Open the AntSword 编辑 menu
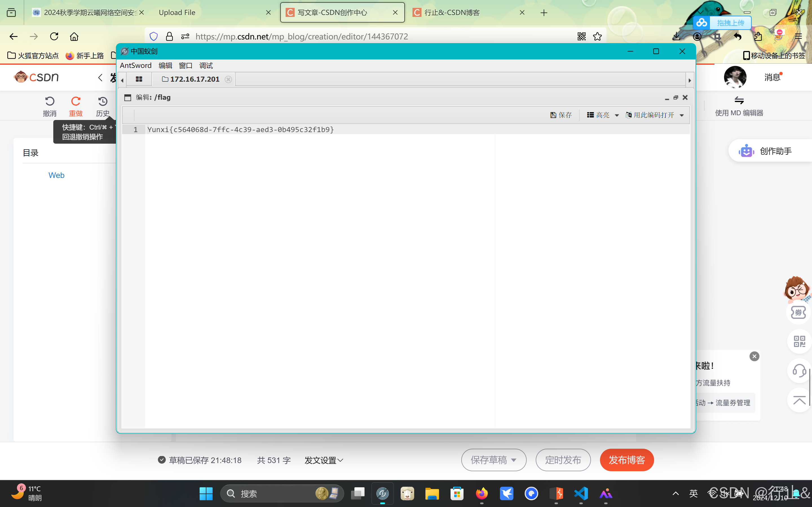This screenshot has height=507, width=812. pyautogui.click(x=165, y=65)
